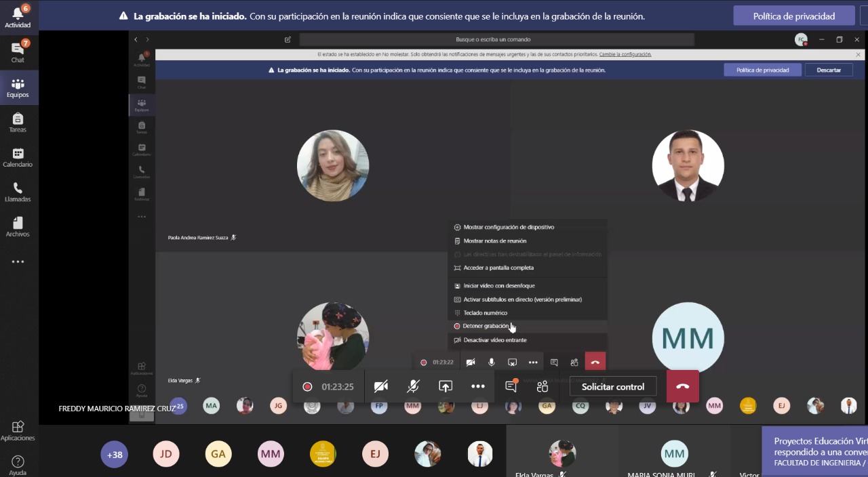The height and width of the screenshot is (477, 868).
Task: Open the FC profile avatar in shared window
Action: (x=802, y=39)
